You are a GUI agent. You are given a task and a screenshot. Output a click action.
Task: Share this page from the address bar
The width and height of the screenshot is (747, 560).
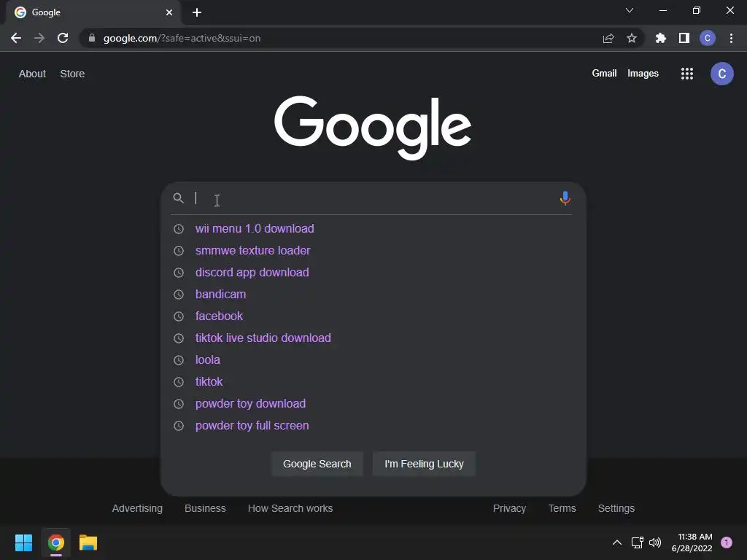pos(608,39)
